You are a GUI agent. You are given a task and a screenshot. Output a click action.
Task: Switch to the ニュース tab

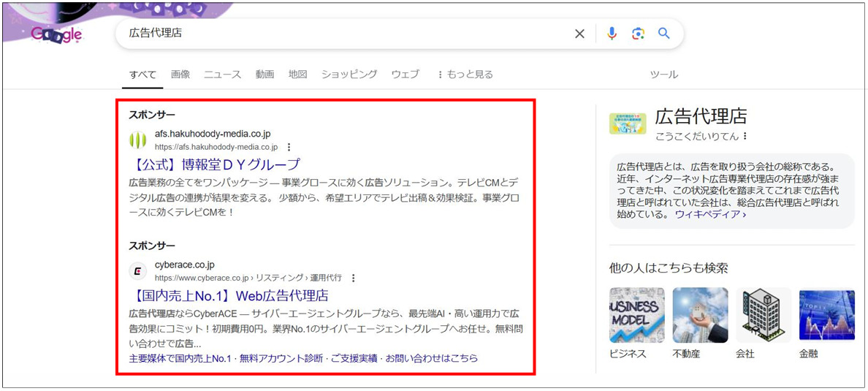click(x=223, y=75)
